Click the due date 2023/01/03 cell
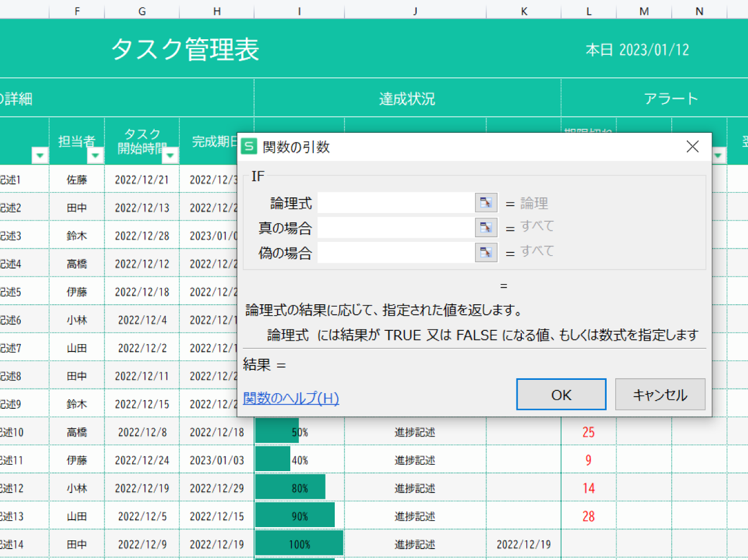Image resolution: width=748 pixels, height=560 pixels. click(217, 460)
